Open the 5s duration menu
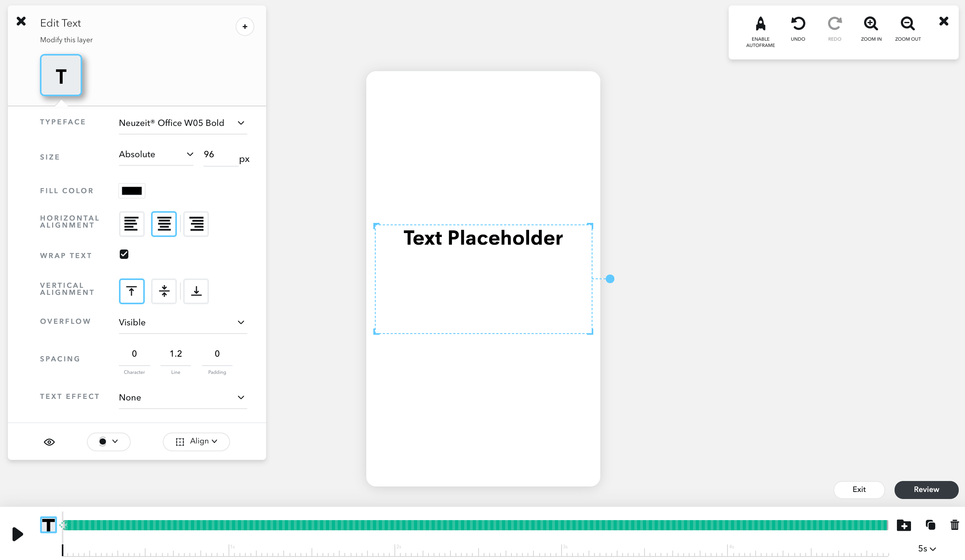This screenshot has height=560, width=965. pos(927,549)
